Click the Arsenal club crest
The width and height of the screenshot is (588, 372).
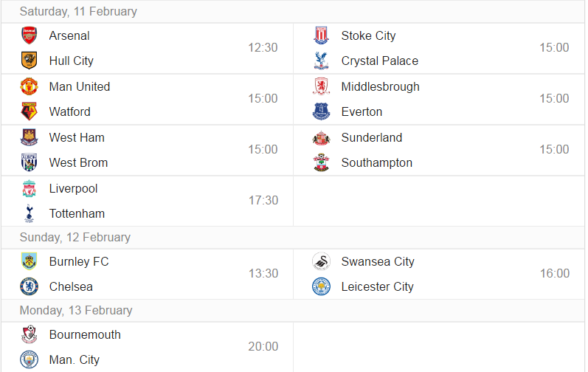(29, 35)
